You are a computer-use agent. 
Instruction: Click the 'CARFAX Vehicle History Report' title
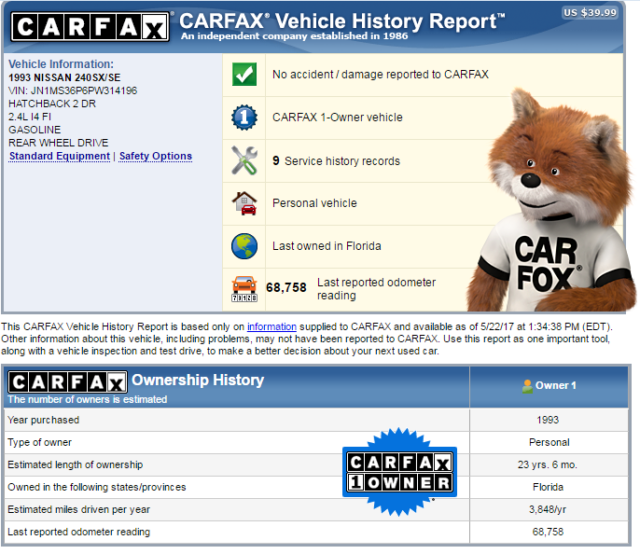click(x=342, y=21)
